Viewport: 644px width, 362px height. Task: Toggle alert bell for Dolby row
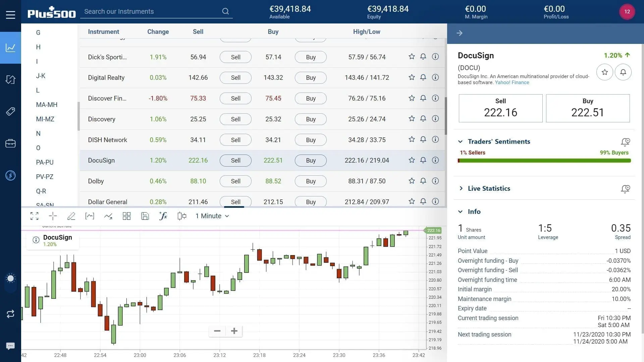[x=423, y=181]
